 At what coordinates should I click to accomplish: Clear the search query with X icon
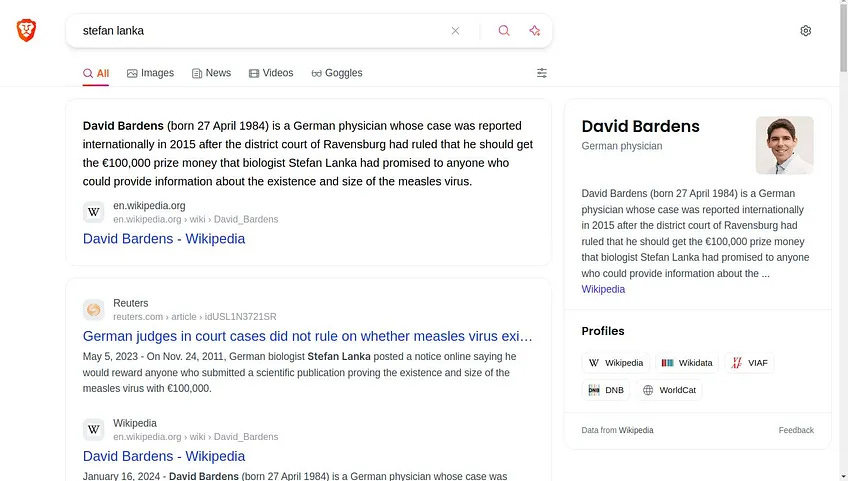click(455, 31)
